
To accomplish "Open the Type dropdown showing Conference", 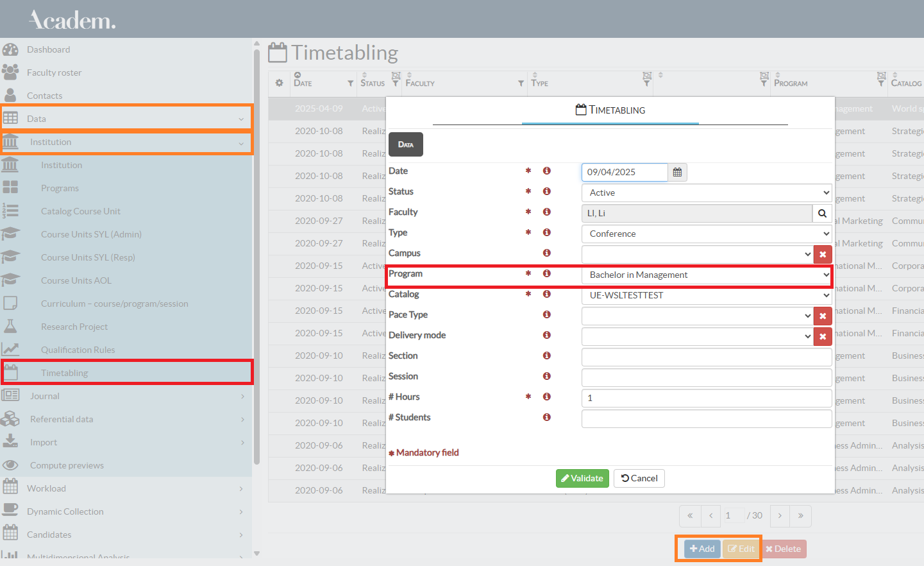I will point(706,234).
